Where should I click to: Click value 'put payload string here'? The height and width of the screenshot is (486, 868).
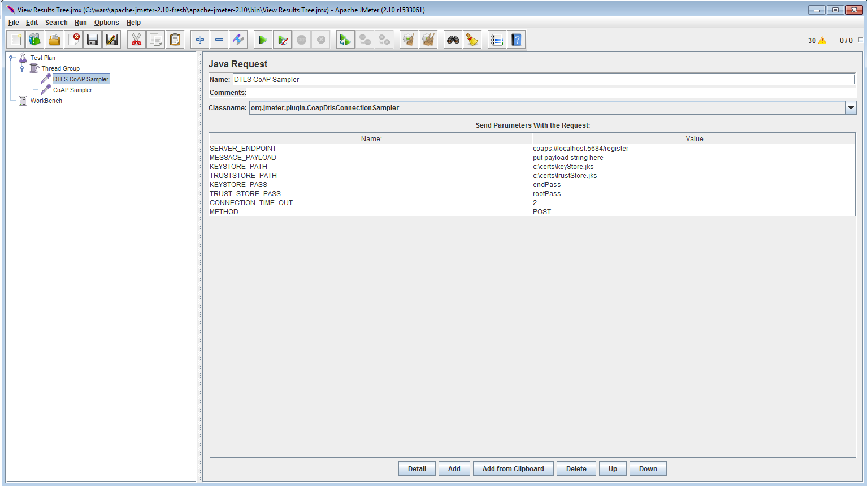click(694, 158)
